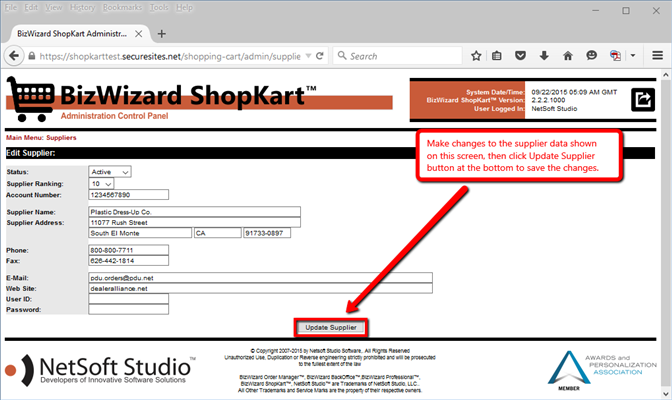The width and height of the screenshot is (672, 400).
Task: Click the E-Mail input field
Action: (x=261, y=278)
